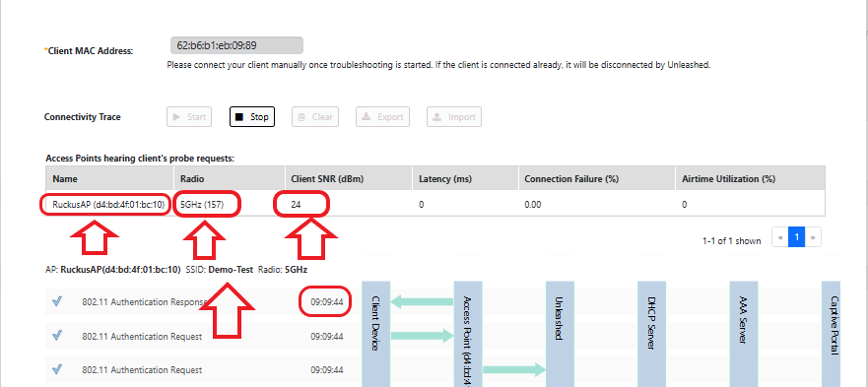Click the 802.11 Authentication Response row
868x387 pixels.
(202, 301)
